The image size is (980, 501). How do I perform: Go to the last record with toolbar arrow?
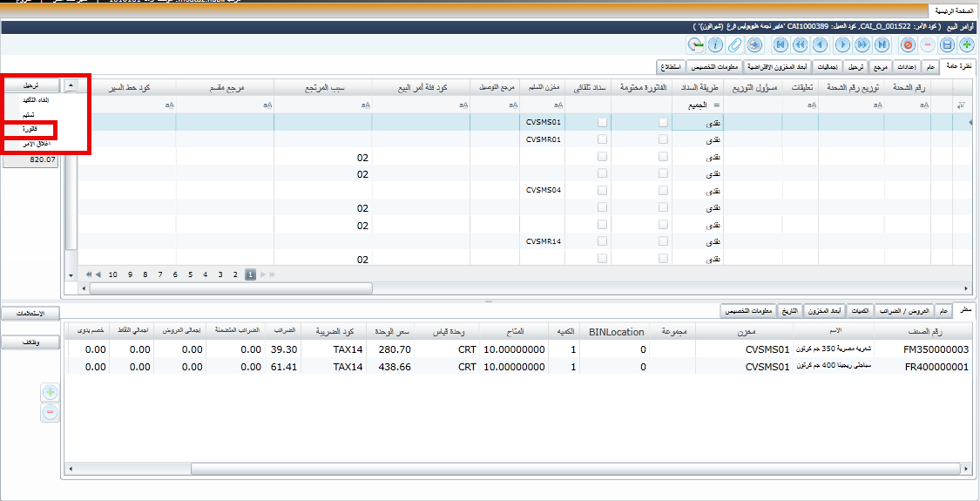click(x=882, y=44)
